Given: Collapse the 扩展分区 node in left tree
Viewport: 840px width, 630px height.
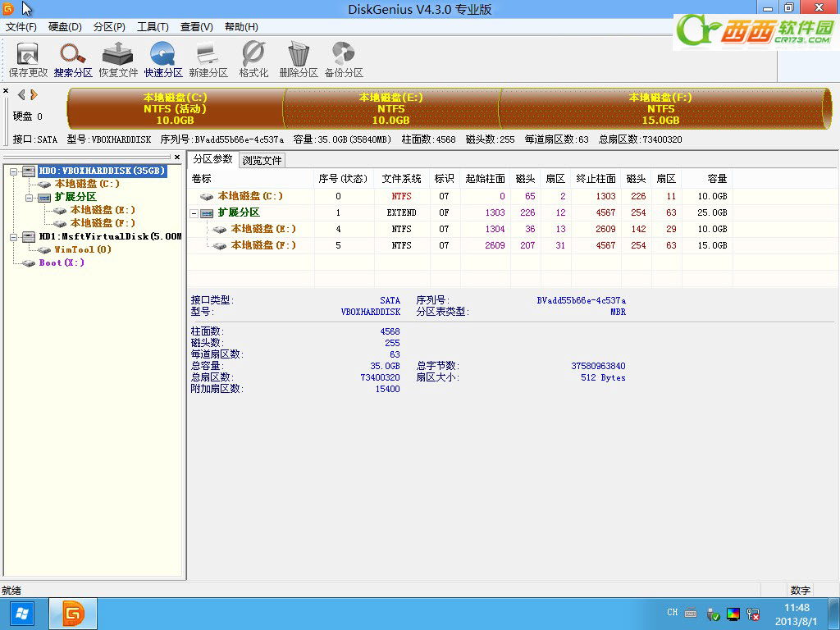Looking at the screenshot, I should click(30, 198).
